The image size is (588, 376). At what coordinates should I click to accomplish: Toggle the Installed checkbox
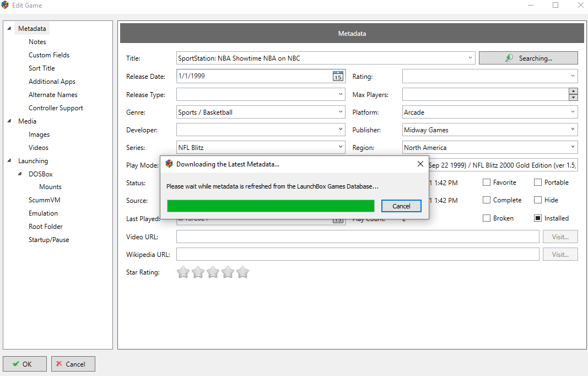pos(538,218)
